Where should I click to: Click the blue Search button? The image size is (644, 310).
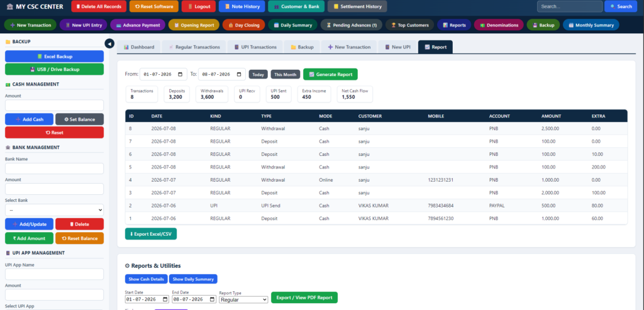621,6
